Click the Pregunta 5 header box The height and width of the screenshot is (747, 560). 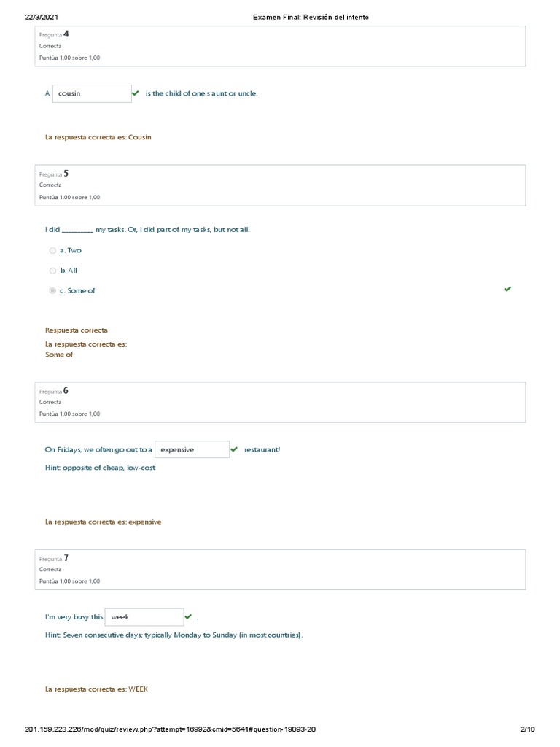(280, 185)
